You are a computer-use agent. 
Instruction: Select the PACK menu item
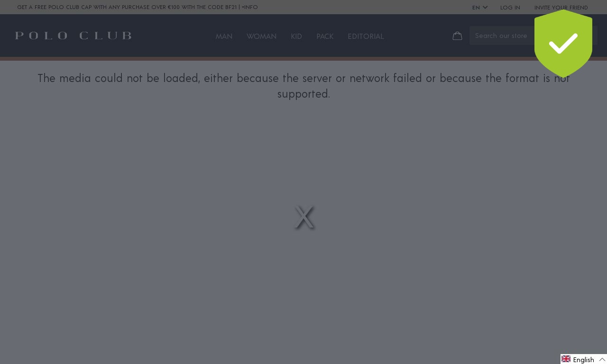point(325,36)
